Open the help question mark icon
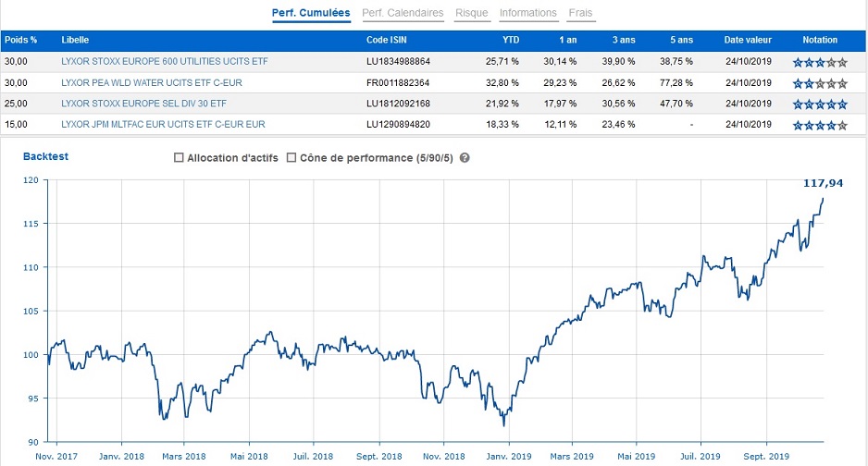Viewport: 868px width, 466px height. [x=465, y=157]
